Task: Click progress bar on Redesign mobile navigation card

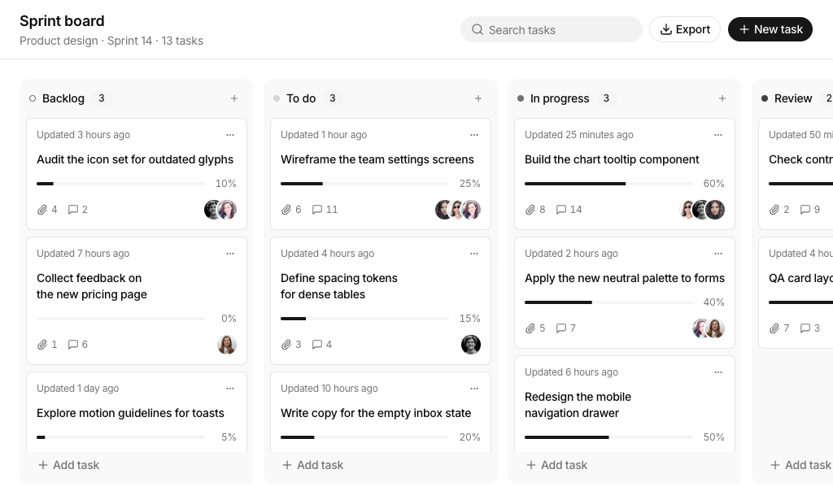Action: pos(608,437)
